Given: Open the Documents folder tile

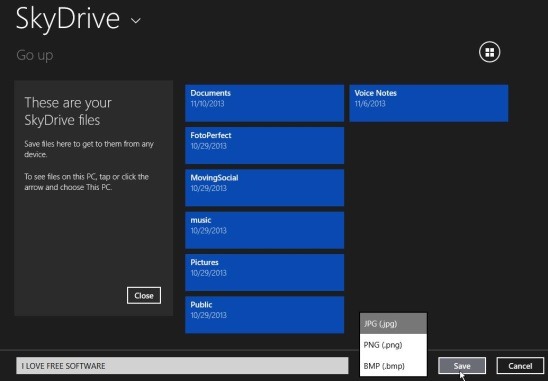Looking at the screenshot, I should coord(265,103).
